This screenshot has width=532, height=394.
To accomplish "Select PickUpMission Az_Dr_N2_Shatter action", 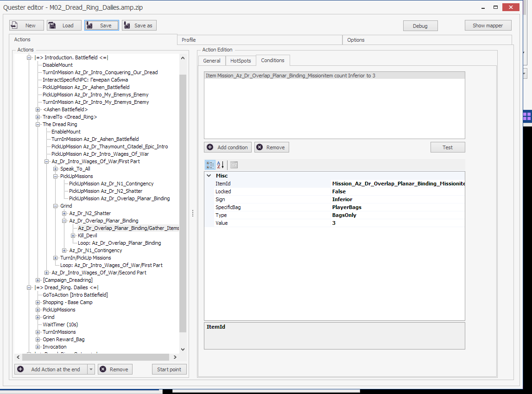I will pos(106,191).
